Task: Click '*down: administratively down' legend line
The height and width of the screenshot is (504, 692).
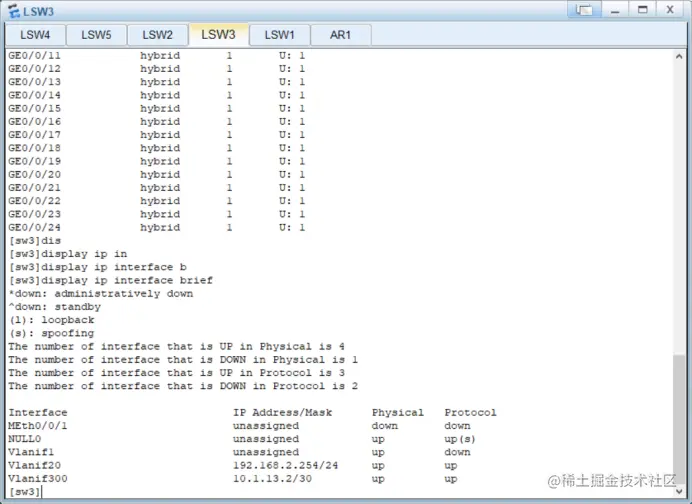Action: tap(101, 294)
